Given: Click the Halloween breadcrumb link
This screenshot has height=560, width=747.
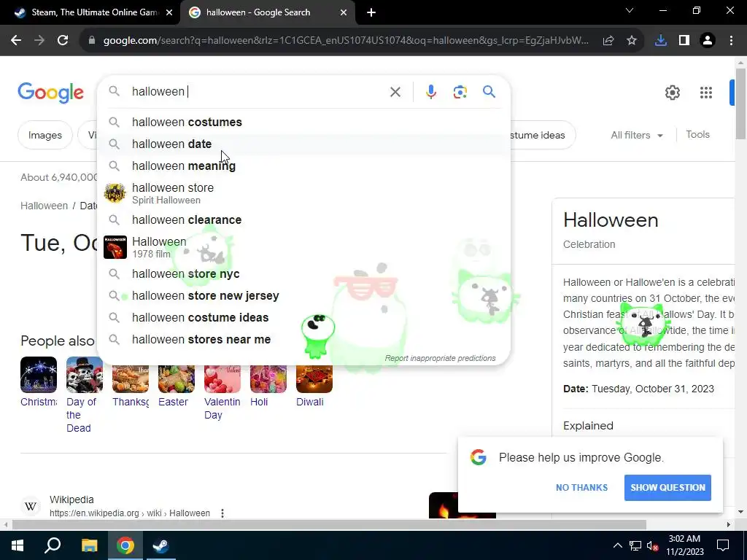Looking at the screenshot, I should pos(44,206).
